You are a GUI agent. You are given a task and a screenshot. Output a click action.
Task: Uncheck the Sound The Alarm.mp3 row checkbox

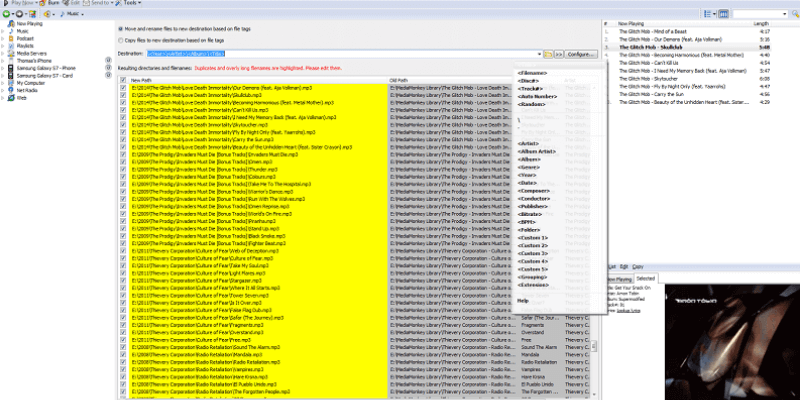pos(122,347)
